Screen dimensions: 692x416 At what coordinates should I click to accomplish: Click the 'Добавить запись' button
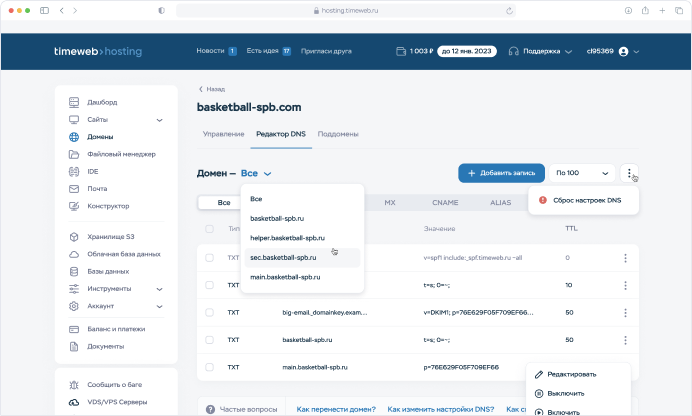[501, 173]
